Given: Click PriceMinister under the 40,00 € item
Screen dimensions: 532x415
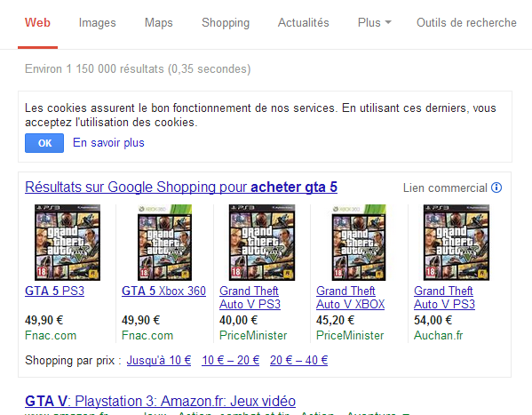Looking at the screenshot, I should click(x=253, y=336).
